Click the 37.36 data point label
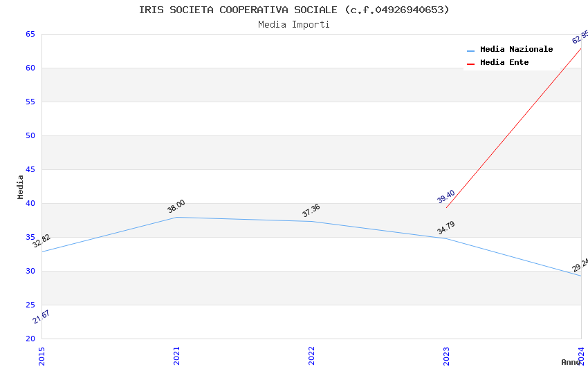This screenshot has height=380, width=588. tap(311, 211)
